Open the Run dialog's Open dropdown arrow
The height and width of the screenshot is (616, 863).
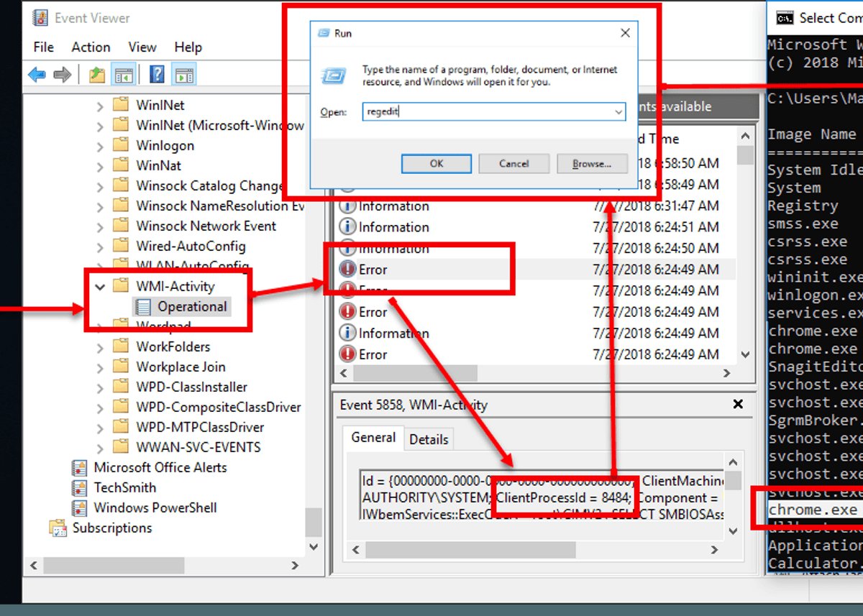point(618,112)
